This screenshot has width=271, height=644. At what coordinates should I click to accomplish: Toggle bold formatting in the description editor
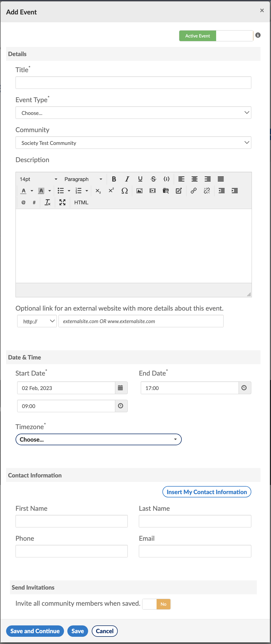[x=114, y=179]
